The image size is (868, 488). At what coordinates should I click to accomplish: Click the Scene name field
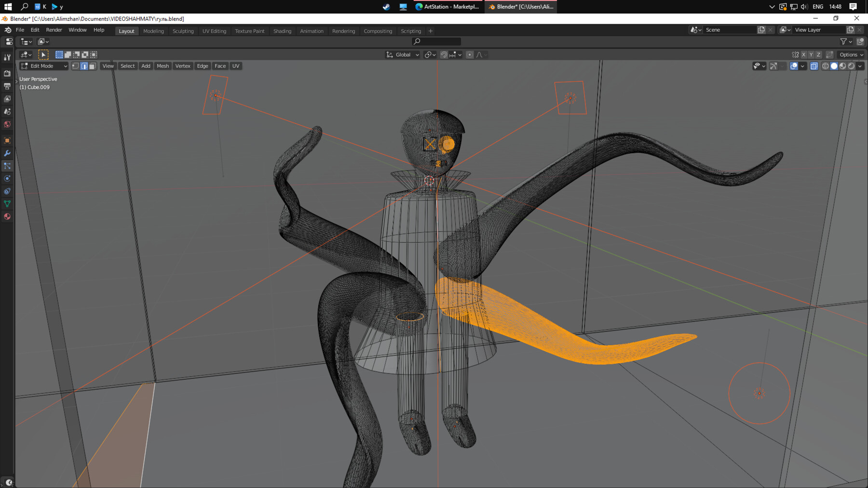click(728, 30)
